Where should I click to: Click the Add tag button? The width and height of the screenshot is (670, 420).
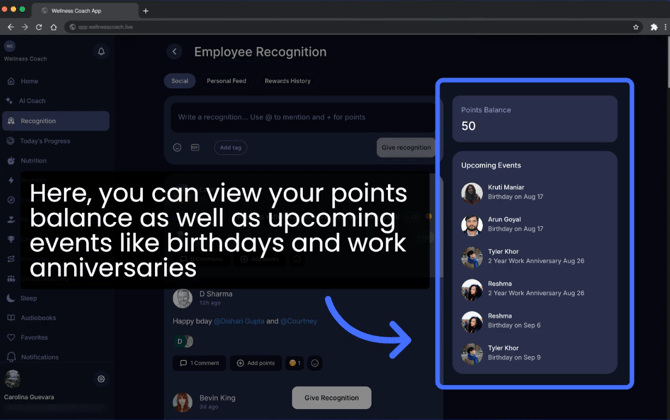coord(230,147)
